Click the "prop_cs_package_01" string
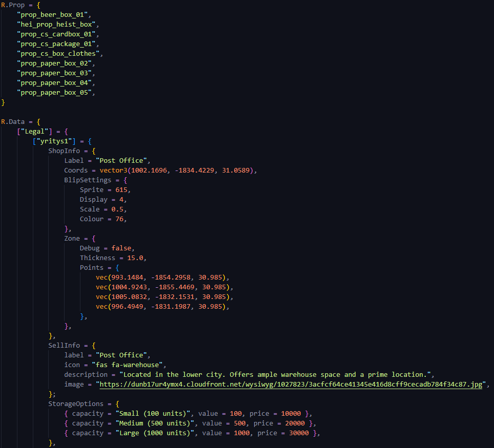The width and height of the screenshot is (494, 448). [x=56, y=44]
